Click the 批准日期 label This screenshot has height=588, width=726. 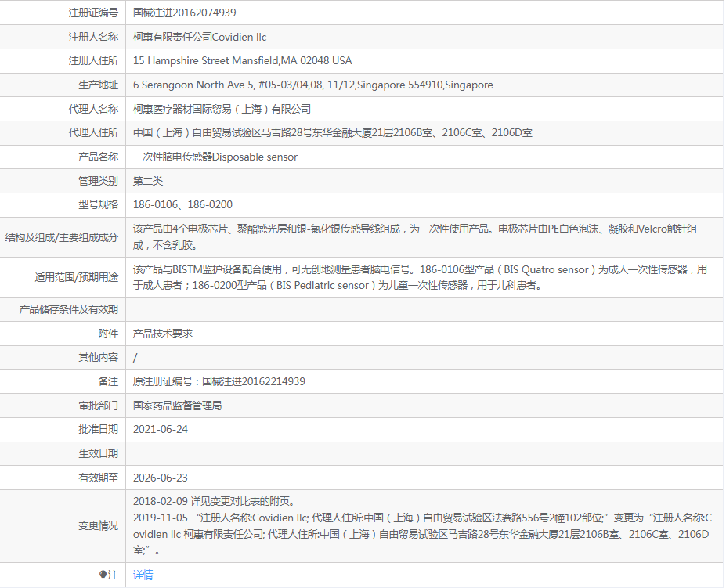[x=98, y=429]
